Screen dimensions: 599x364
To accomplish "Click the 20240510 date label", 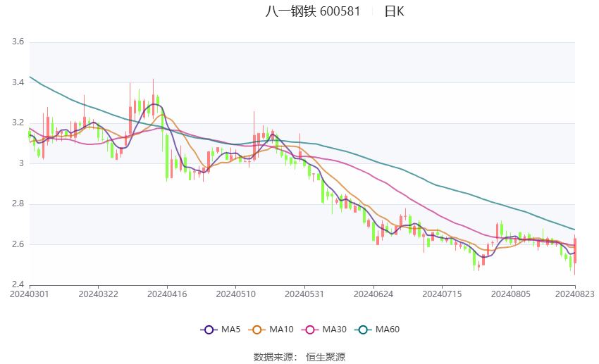I will coord(235,294).
